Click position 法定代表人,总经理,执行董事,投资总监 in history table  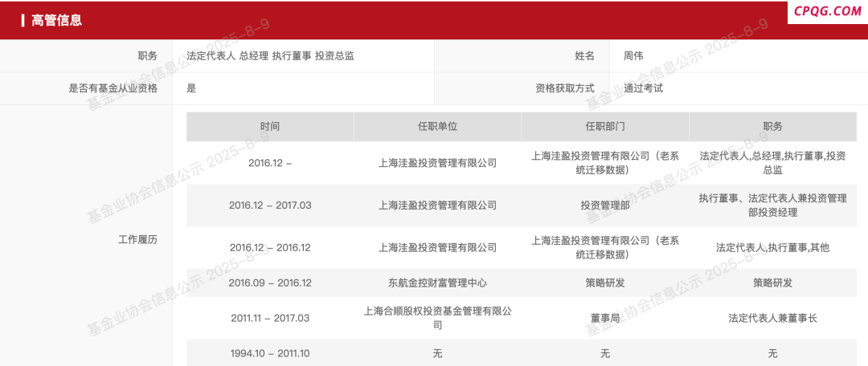click(x=773, y=163)
